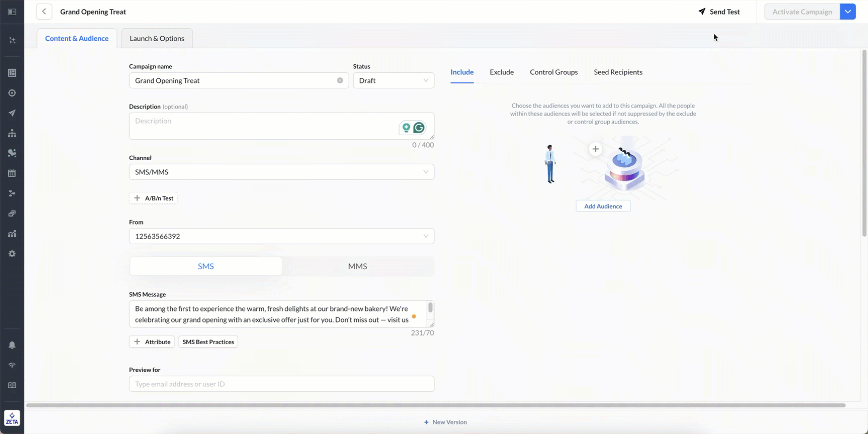Switch message type to MMS

click(357, 266)
